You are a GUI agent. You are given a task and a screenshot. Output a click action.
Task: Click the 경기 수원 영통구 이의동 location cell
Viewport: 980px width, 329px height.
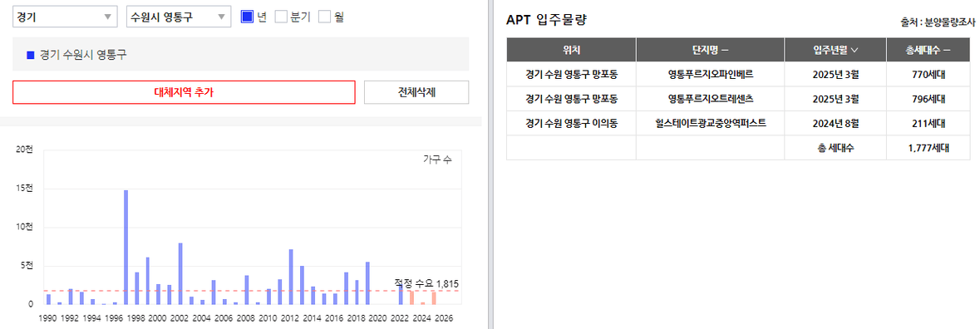[571, 123]
